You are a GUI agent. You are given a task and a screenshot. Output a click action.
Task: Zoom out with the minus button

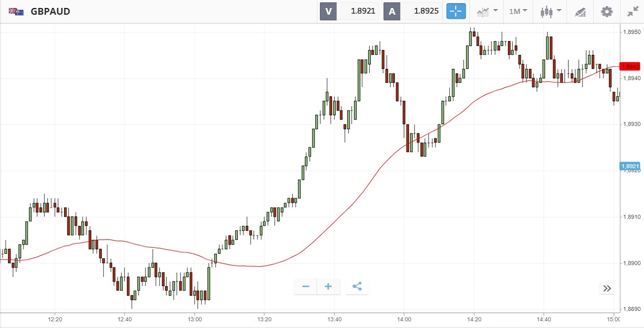click(306, 287)
